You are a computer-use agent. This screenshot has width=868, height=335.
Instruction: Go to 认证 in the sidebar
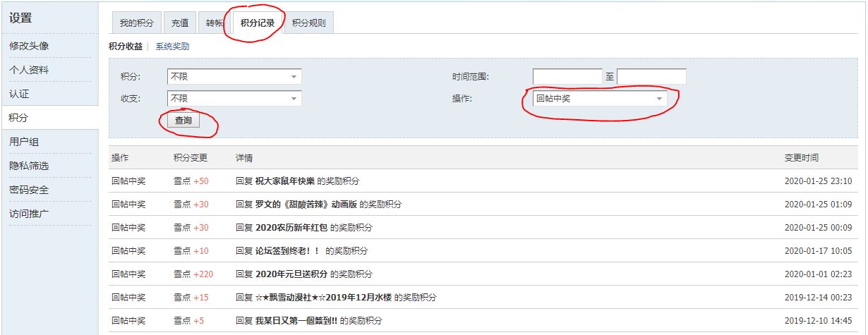[x=19, y=94]
